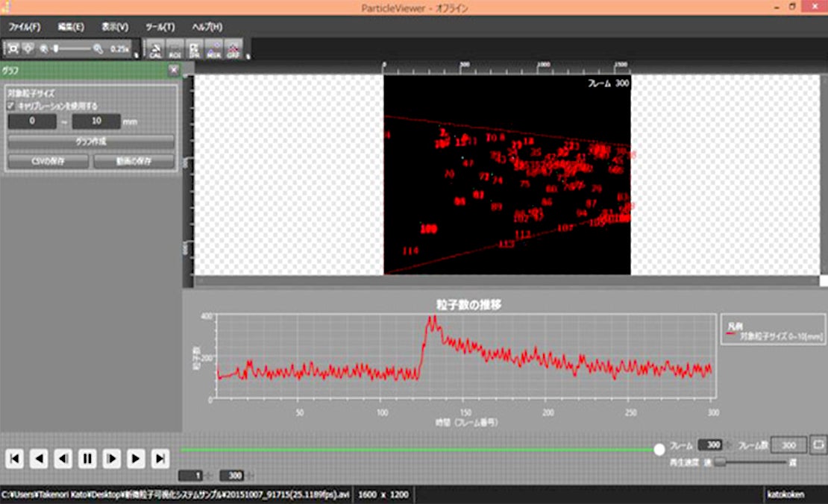Screen dimensions: 828x504
Task: Click the MSK mask tool icon
Action: pyautogui.click(x=213, y=49)
